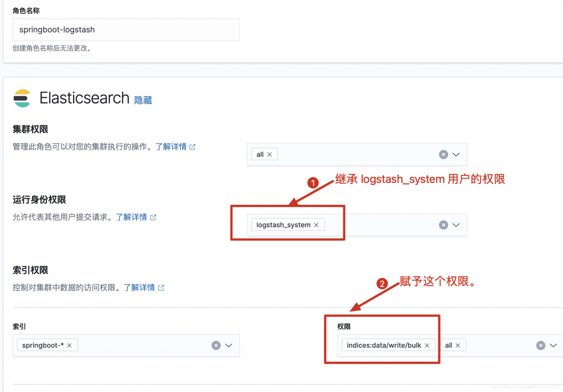Click the role name input field
Screen dimensions: 563x392
tap(126, 29)
